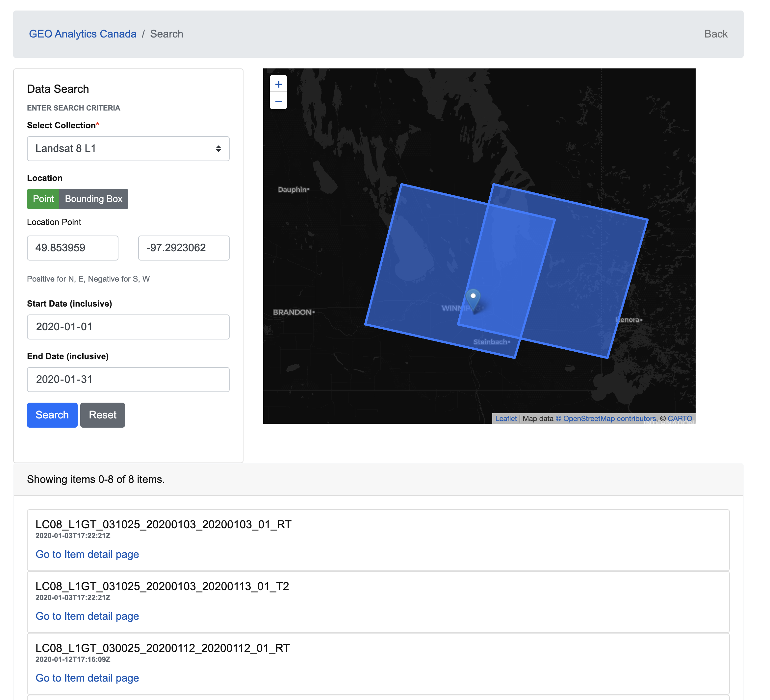The width and height of the screenshot is (770, 700).
Task: Go Back using the header link
Action: point(715,34)
